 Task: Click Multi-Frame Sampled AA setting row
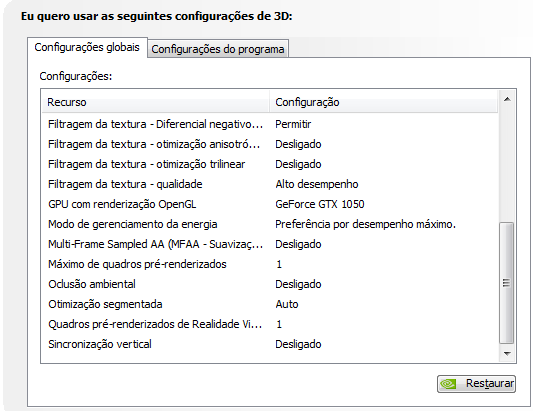pos(270,244)
